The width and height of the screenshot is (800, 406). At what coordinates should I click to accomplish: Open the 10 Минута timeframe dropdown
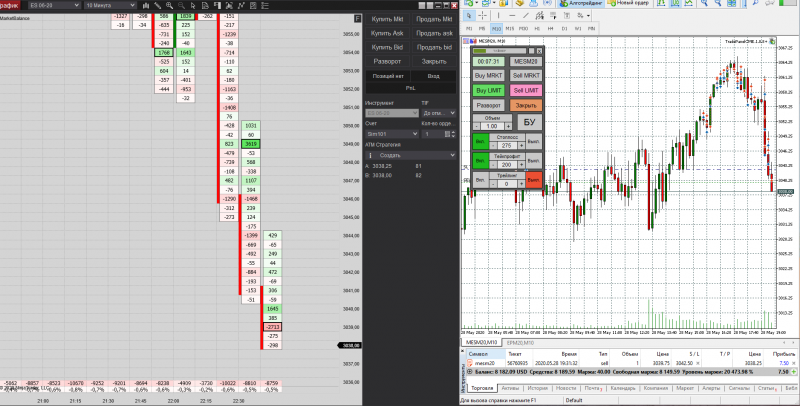coord(110,5)
